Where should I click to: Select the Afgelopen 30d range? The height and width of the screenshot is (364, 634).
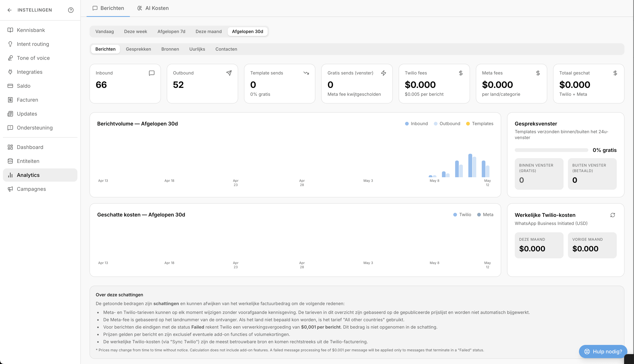point(247,32)
